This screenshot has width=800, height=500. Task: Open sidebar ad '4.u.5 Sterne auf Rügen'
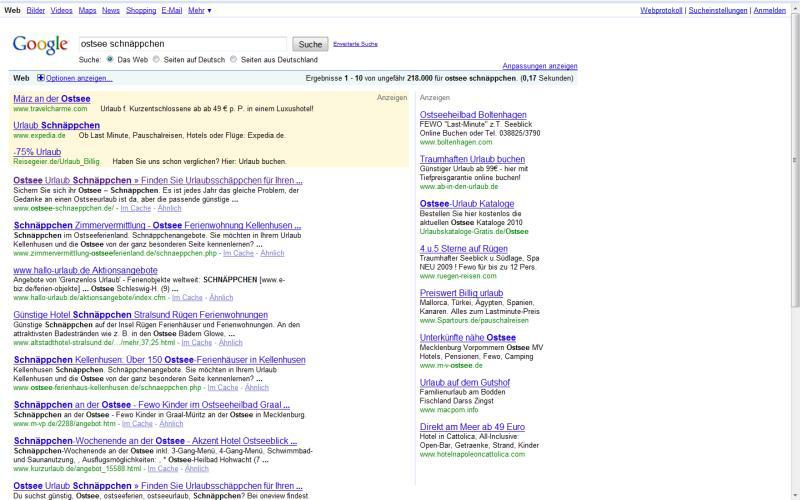point(464,249)
